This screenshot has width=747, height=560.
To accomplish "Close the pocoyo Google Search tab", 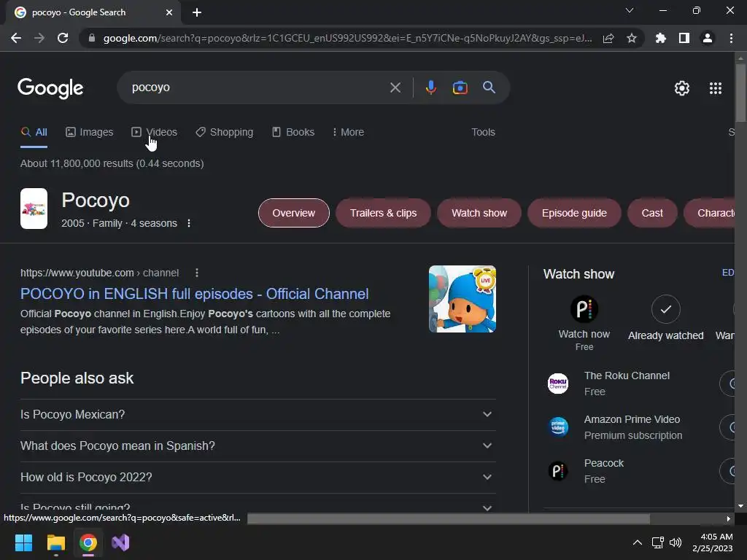I will [169, 12].
